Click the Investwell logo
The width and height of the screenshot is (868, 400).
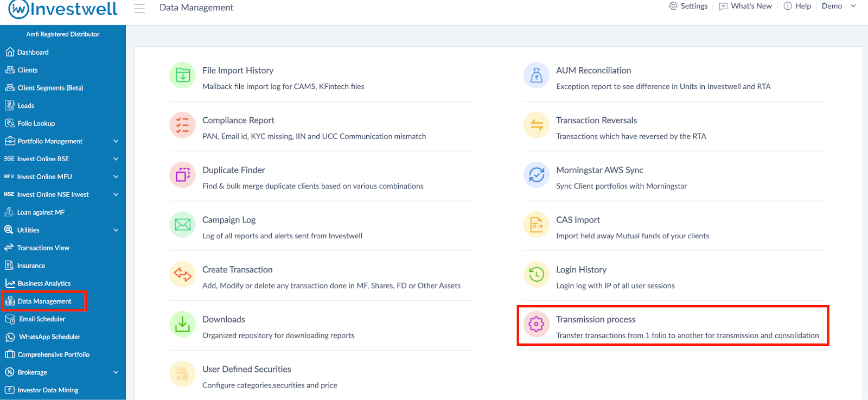(x=63, y=9)
